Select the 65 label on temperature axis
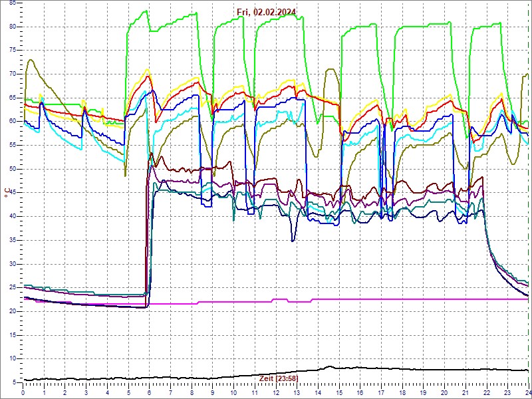This screenshot has height=399, width=532. click(12, 98)
